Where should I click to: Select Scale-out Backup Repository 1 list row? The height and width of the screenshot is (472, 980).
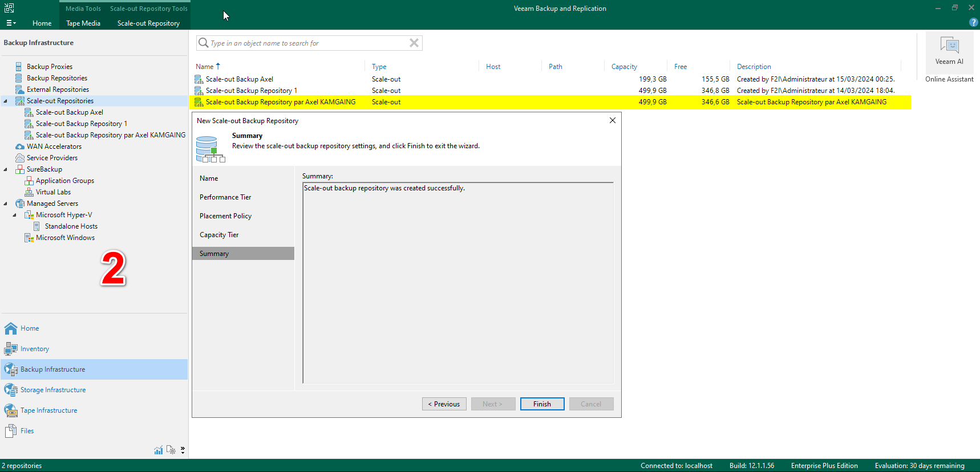point(550,91)
